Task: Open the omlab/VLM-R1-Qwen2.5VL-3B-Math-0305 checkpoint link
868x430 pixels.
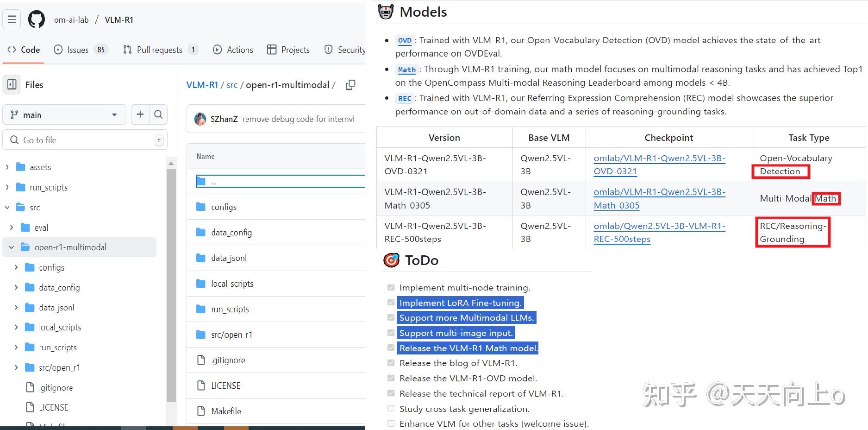Action: point(659,198)
